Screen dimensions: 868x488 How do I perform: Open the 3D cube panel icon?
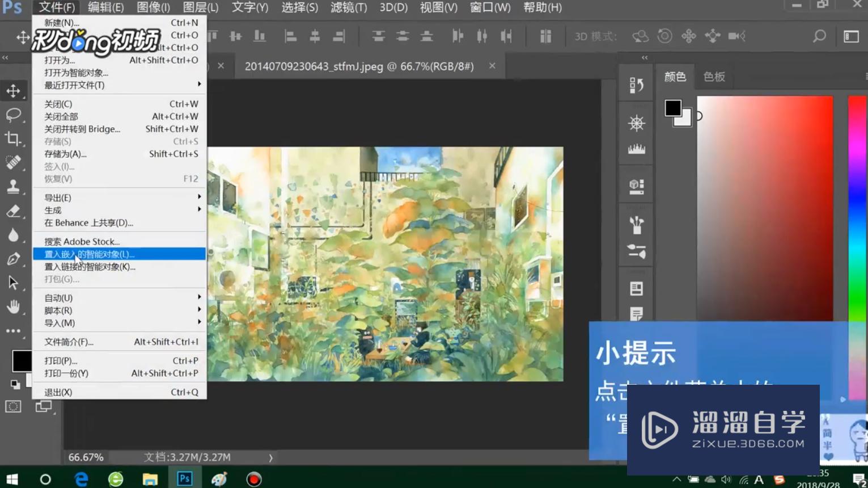pyautogui.click(x=636, y=187)
